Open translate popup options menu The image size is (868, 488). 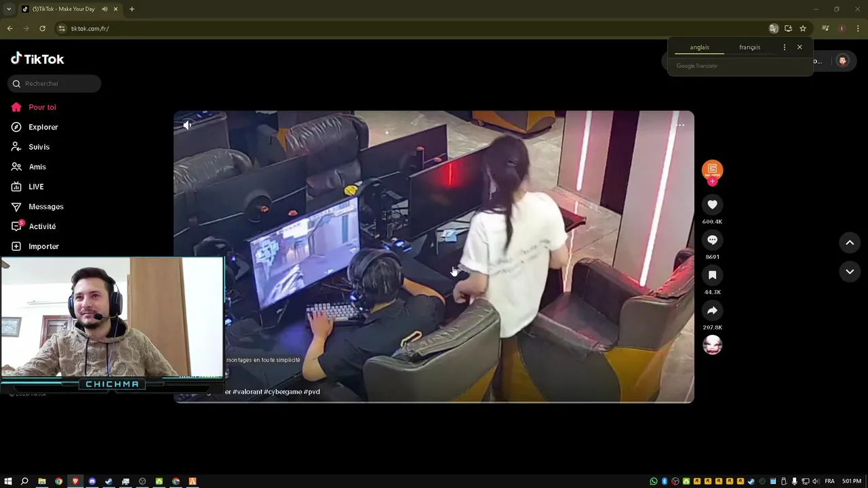coord(785,47)
